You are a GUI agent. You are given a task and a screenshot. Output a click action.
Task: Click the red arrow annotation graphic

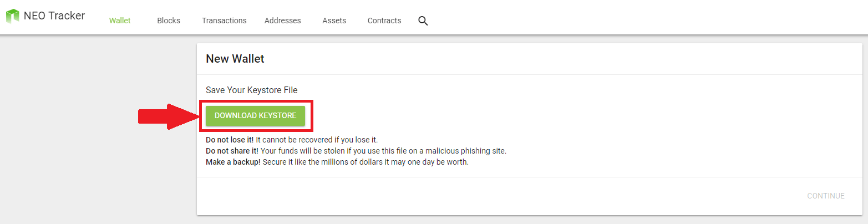(x=169, y=116)
